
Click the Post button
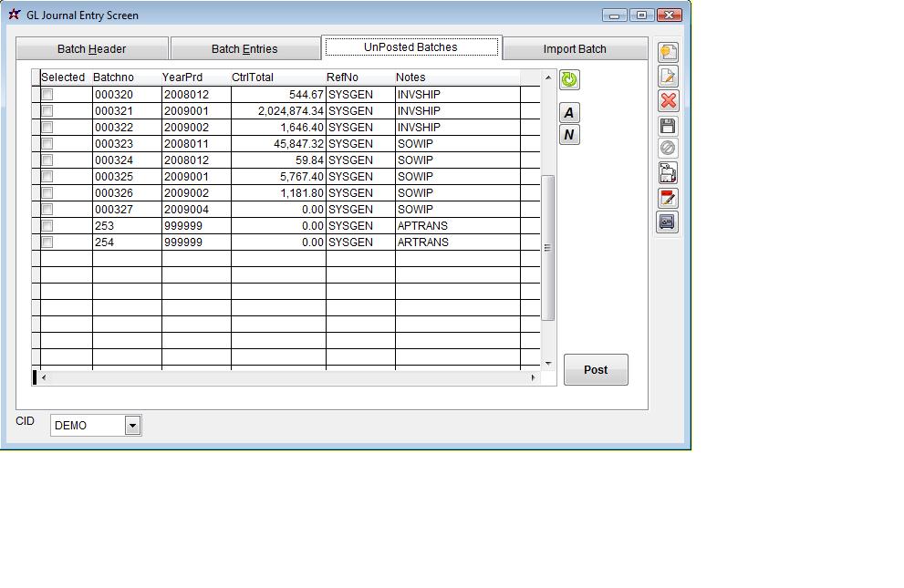point(596,369)
